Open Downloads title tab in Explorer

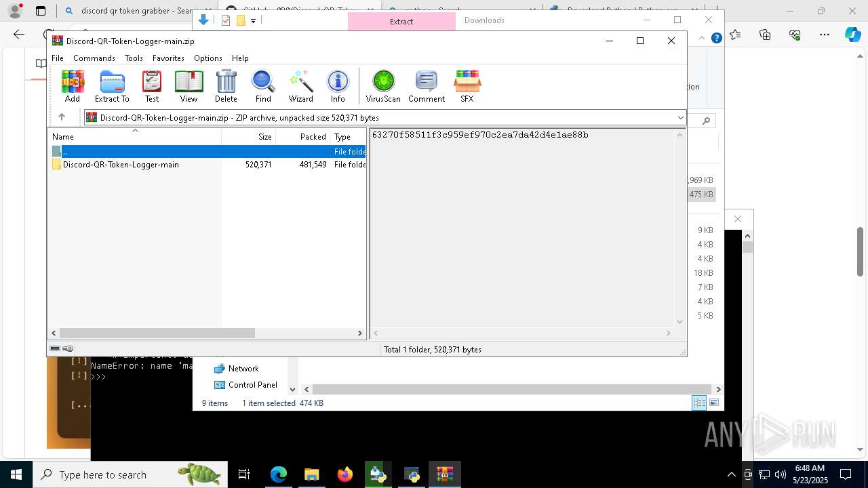coord(484,20)
